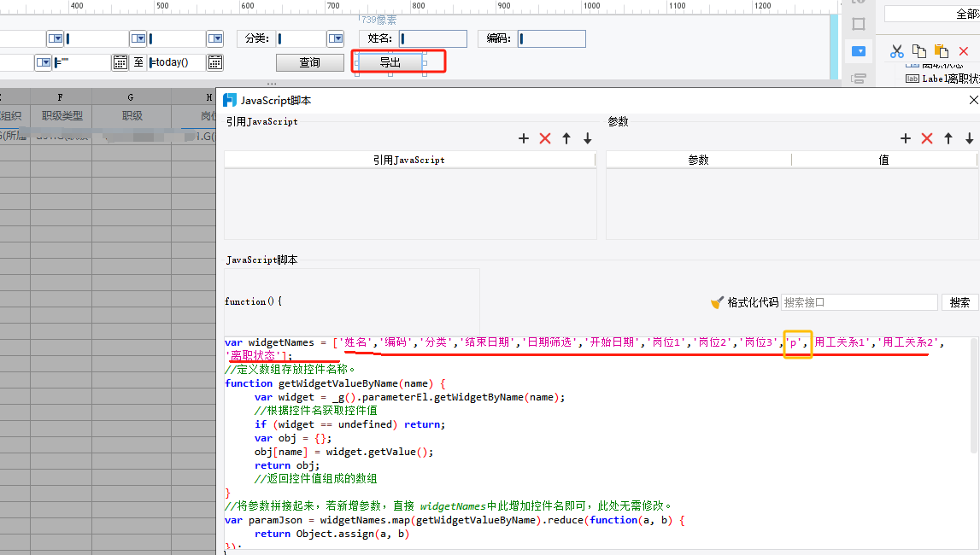Click the 搜索 button
Viewport: 980px width, 555px height.
pyautogui.click(x=959, y=302)
